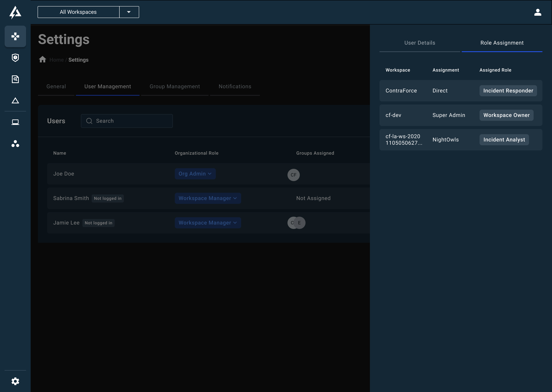The width and height of the screenshot is (552, 392).
Task: Click the Workspace Owner role badge
Action: (x=506, y=115)
